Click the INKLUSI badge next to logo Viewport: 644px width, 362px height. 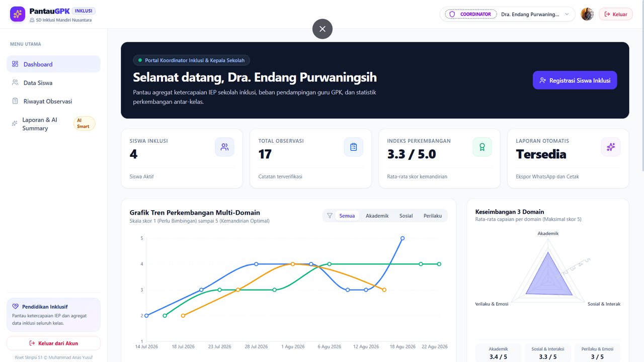(x=84, y=11)
